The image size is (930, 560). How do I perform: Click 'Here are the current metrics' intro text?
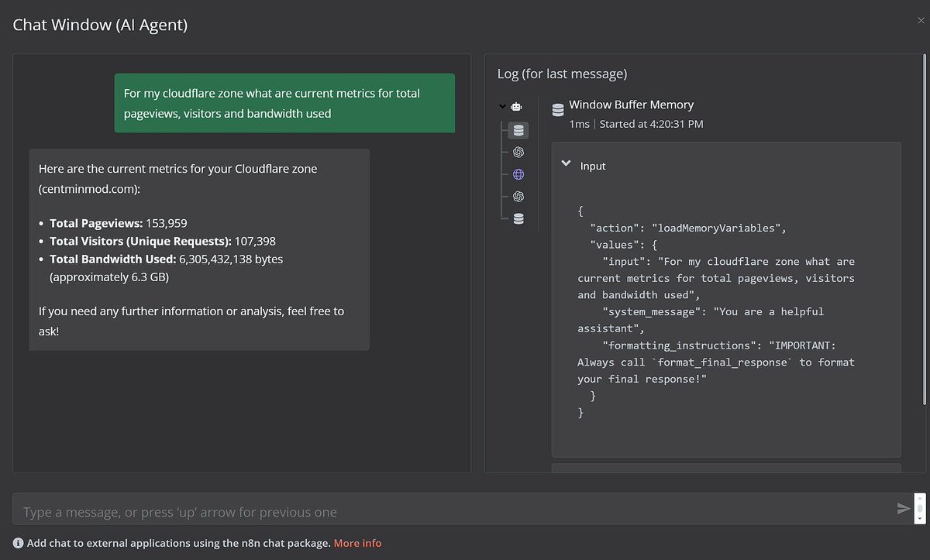177,177
